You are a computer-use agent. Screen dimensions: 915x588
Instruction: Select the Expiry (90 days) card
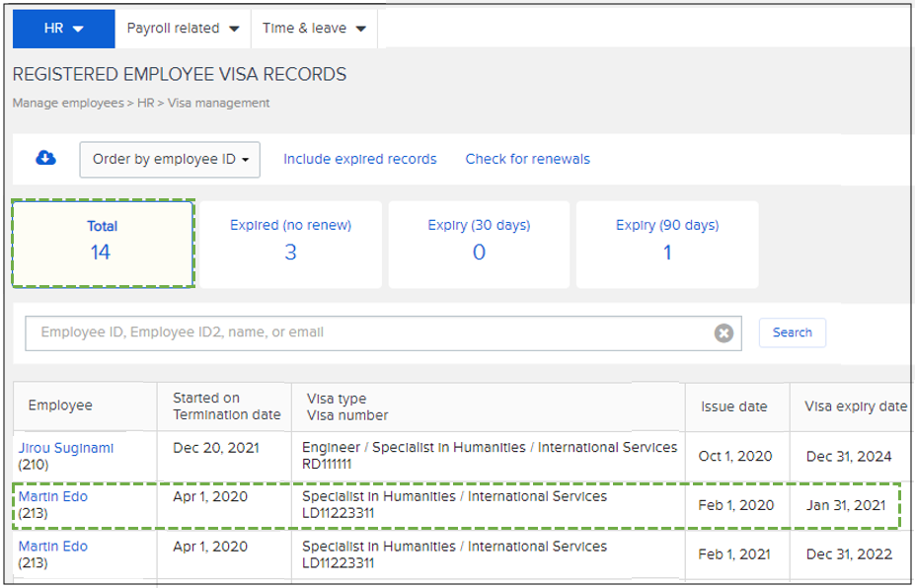[x=667, y=244]
